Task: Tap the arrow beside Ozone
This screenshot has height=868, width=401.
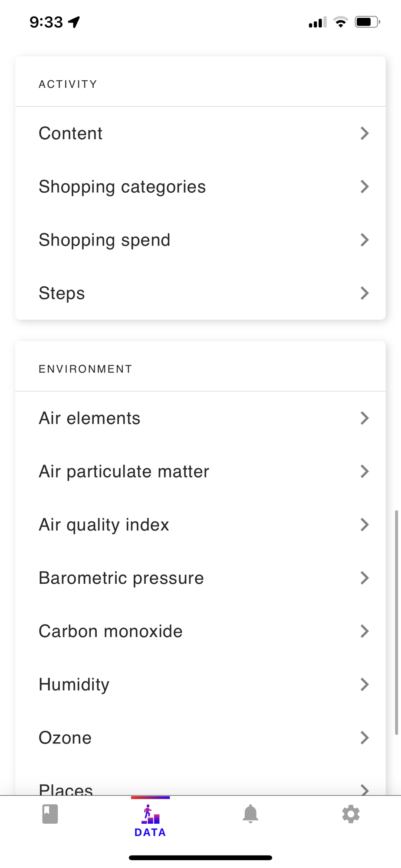Action: pyautogui.click(x=365, y=737)
